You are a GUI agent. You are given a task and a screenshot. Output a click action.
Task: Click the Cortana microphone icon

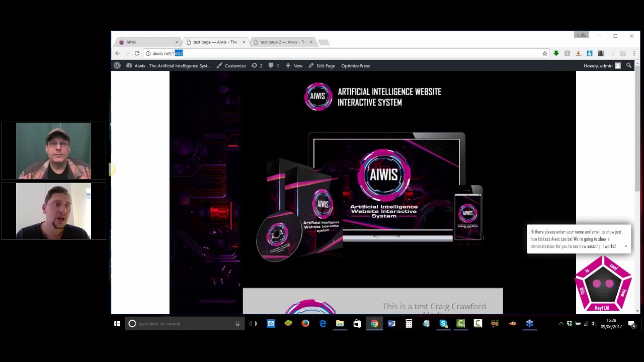click(x=237, y=324)
